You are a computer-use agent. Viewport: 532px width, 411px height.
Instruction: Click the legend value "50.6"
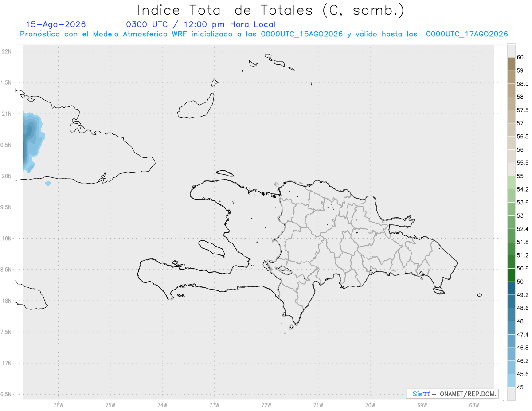(x=522, y=268)
